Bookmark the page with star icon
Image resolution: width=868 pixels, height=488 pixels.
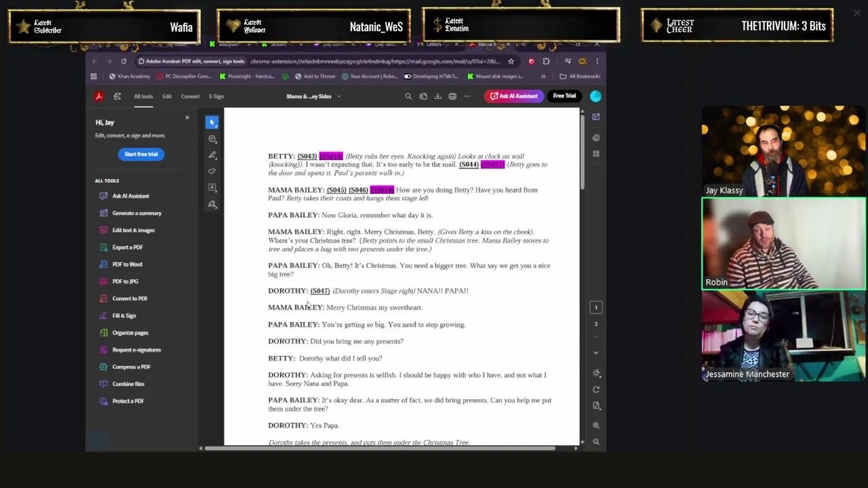tap(511, 61)
